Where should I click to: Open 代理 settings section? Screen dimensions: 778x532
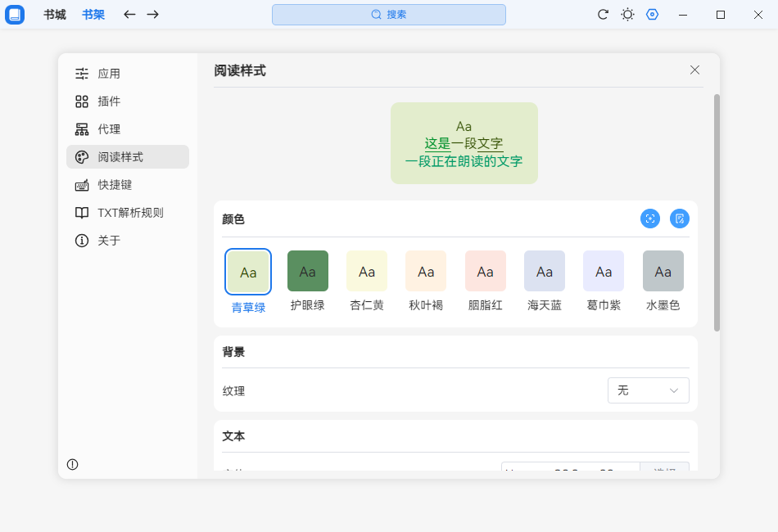(128, 129)
